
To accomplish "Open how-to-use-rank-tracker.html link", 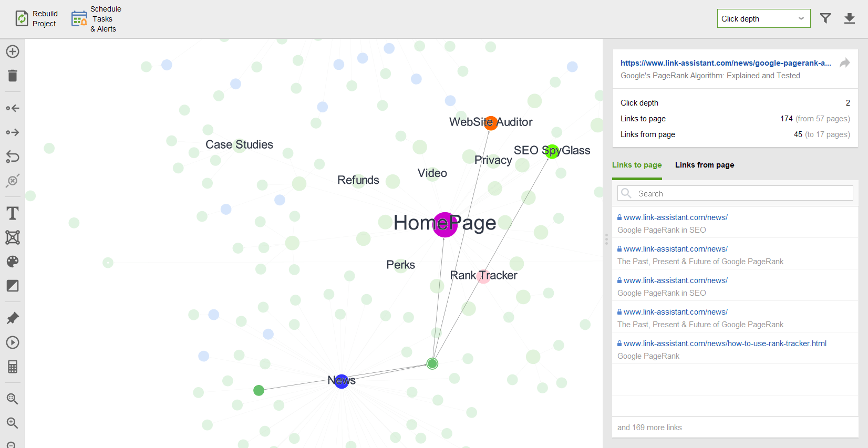I will 725,343.
